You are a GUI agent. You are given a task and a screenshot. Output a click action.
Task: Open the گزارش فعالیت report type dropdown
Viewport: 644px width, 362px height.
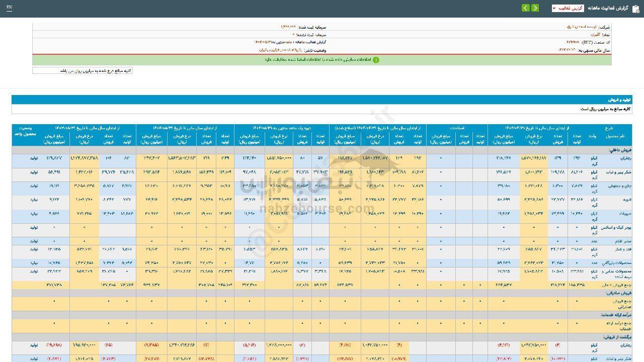click(568, 8)
